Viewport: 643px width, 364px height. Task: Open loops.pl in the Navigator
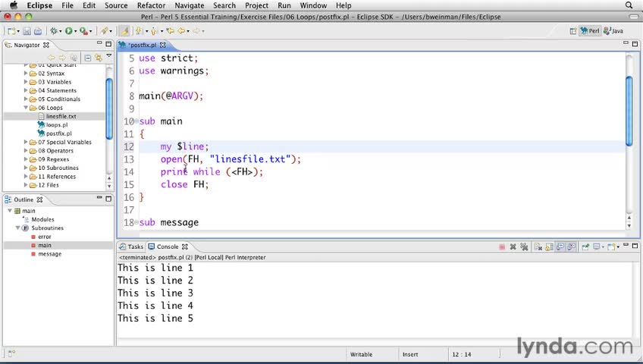[x=57, y=125]
